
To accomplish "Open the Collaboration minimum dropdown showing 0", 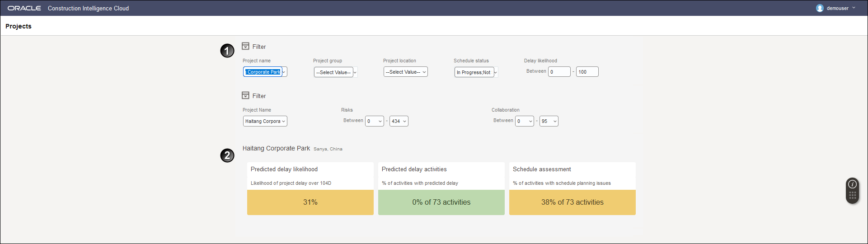I will coord(525,121).
